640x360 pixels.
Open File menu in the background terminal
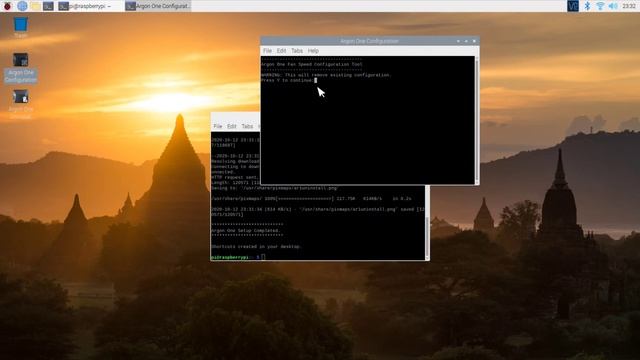point(218,126)
